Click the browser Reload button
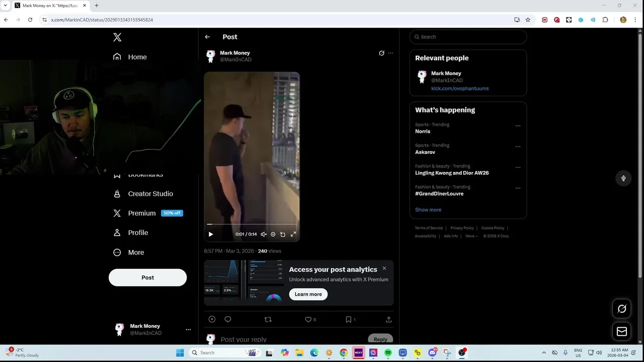The width and height of the screenshot is (644, 362). tap(30, 20)
